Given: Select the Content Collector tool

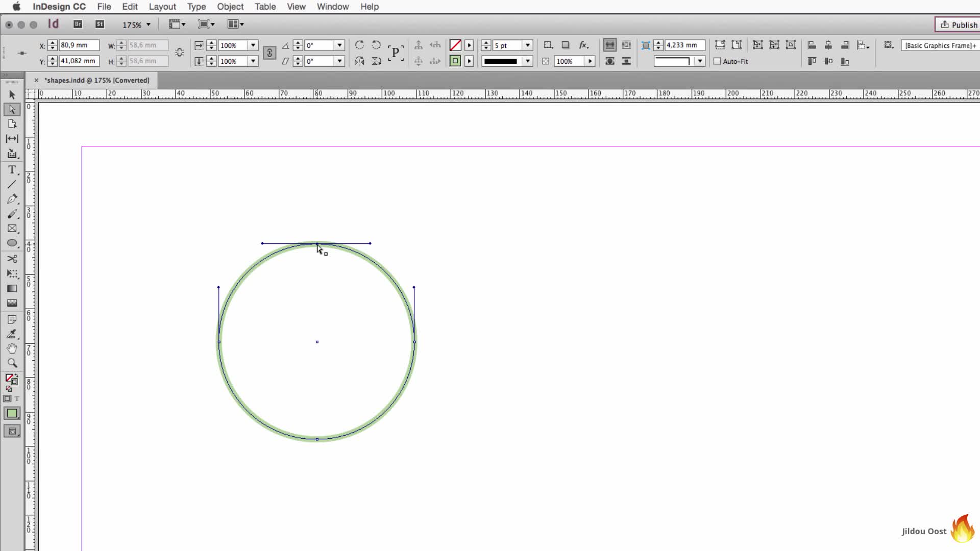Looking at the screenshot, I should [12, 154].
